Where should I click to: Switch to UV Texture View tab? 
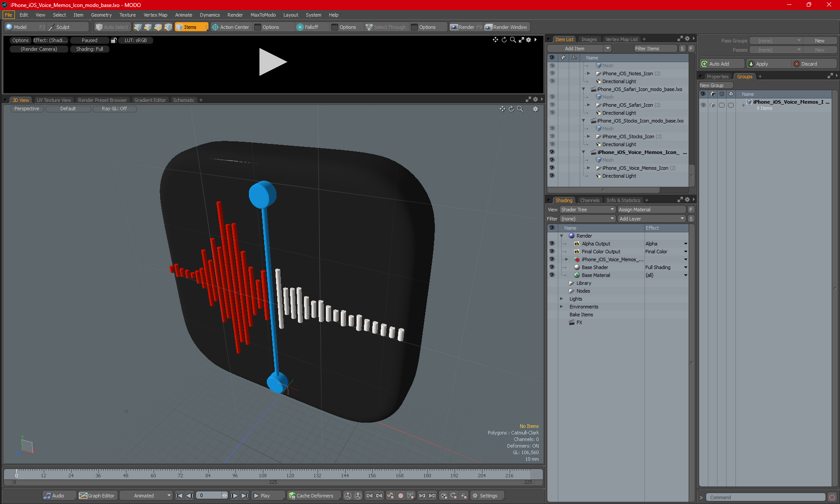[x=54, y=100]
